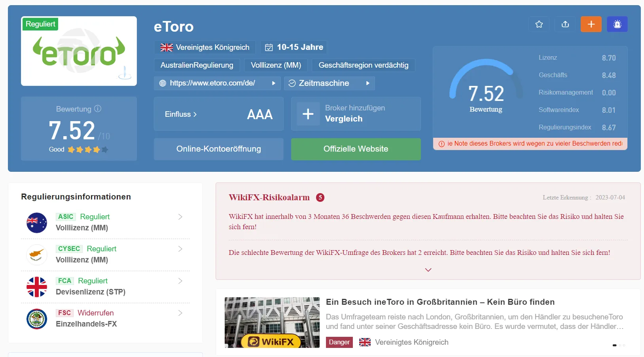Click the Risikomanagement 0.00 score row
This screenshot has width=644, height=357.
[x=577, y=93]
